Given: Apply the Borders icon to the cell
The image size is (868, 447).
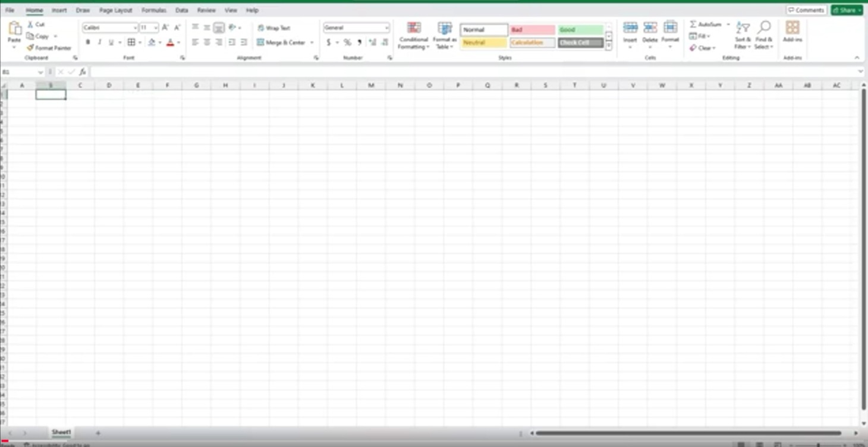Looking at the screenshot, I should (x=131, y=42).
